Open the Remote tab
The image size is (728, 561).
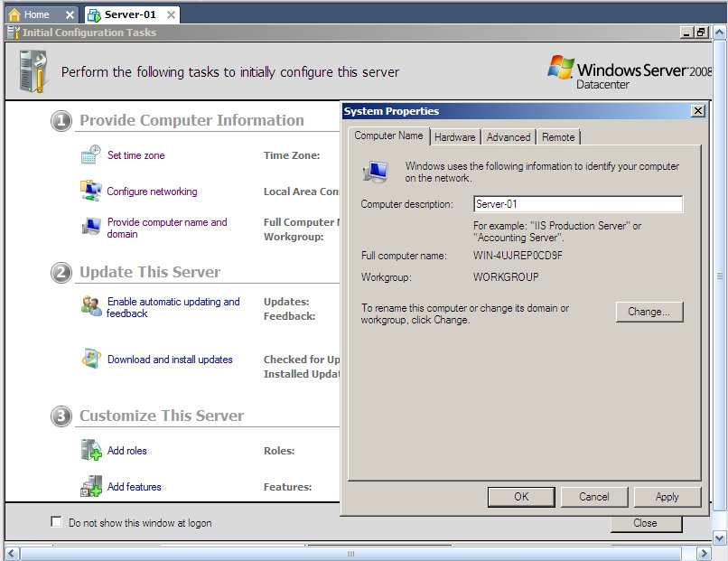pos(558,137)
